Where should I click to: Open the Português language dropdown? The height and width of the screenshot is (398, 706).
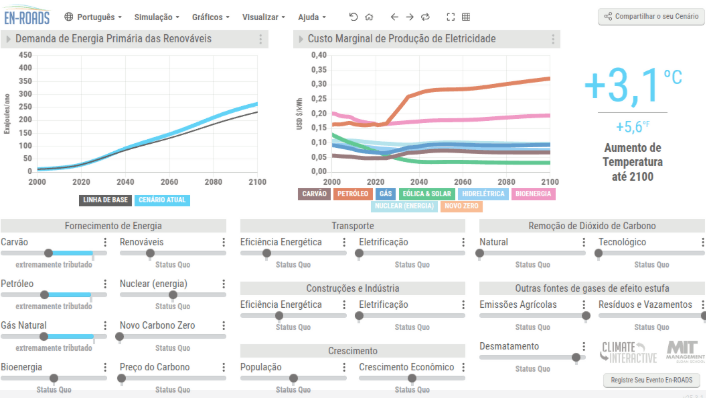pos(93,17)
